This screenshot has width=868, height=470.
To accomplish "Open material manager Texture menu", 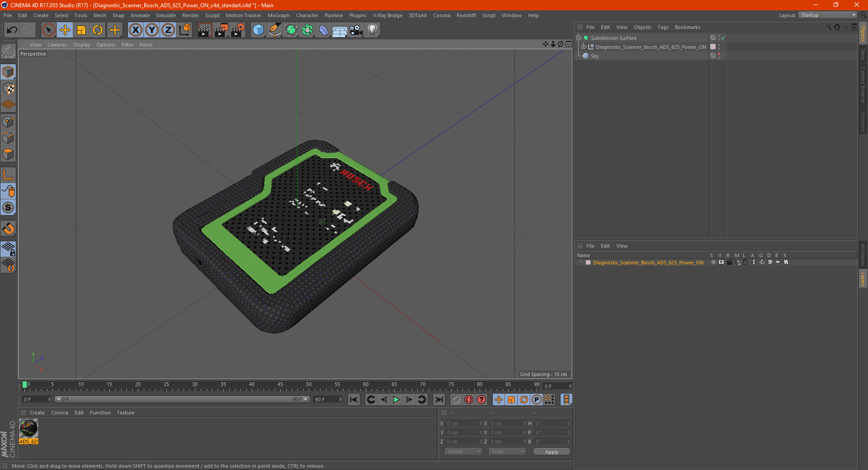I will (x=125, y=413).
